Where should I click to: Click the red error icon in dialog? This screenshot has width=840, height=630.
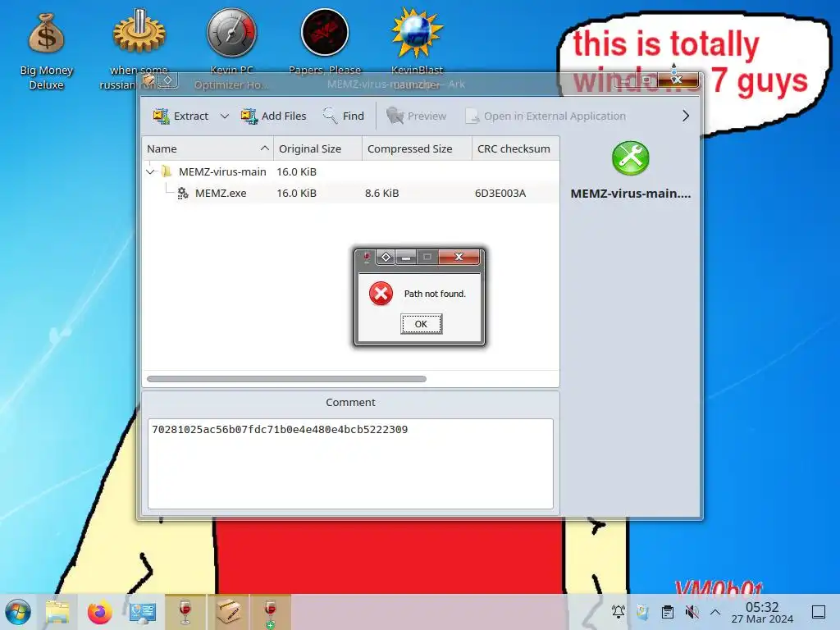coord(381,293)
